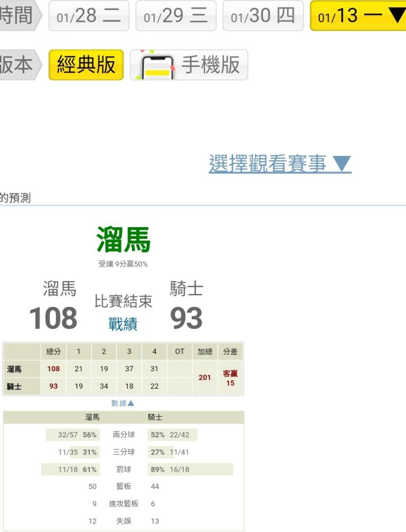The image size is (406, 532).
Task: Click the 受讓 9分贏50% text
Action: click(123, 264)
